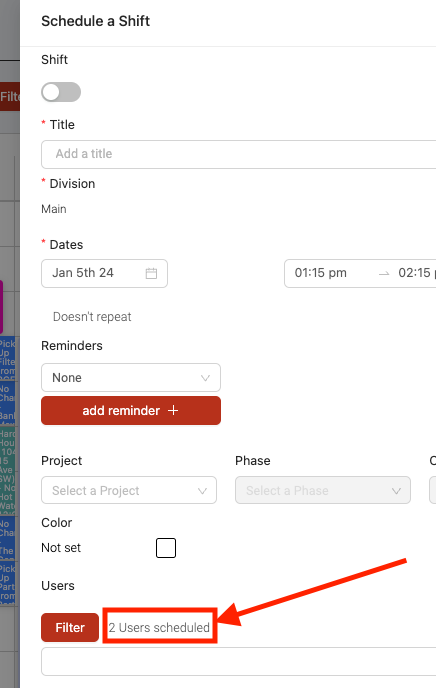Focus the Add a title field

[x=239, y=154]
